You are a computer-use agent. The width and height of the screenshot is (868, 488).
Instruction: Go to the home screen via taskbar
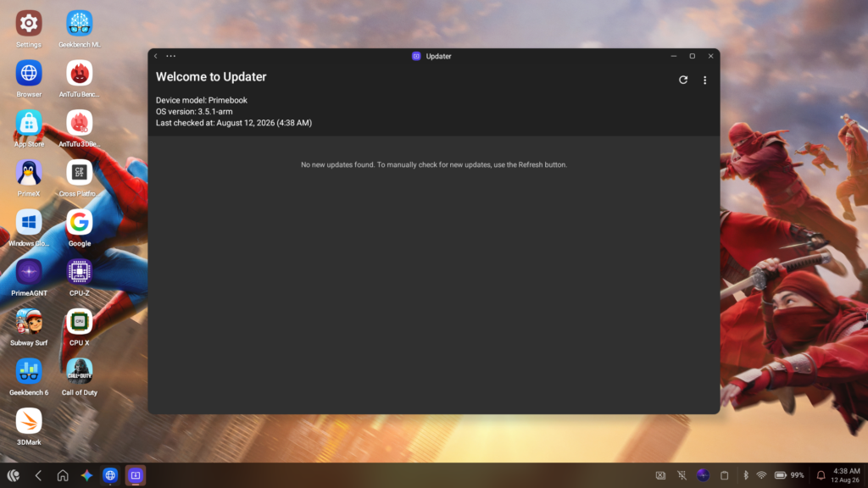[x=63, y=475]
